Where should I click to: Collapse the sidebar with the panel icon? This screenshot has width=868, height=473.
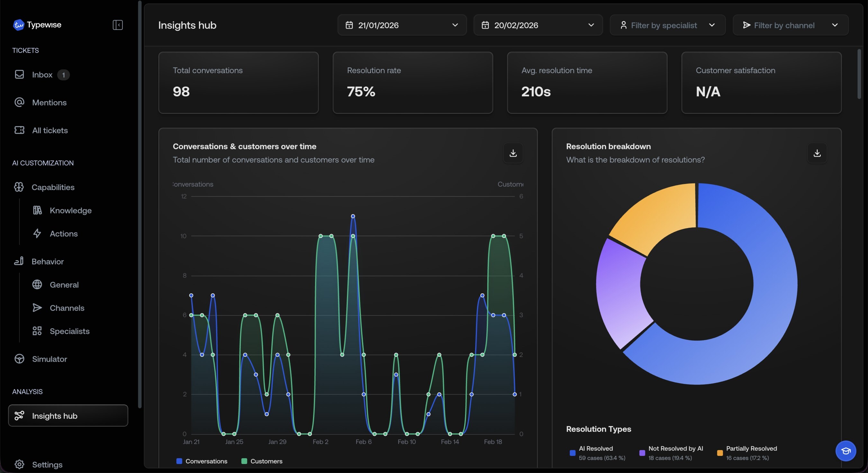point(117,25)
